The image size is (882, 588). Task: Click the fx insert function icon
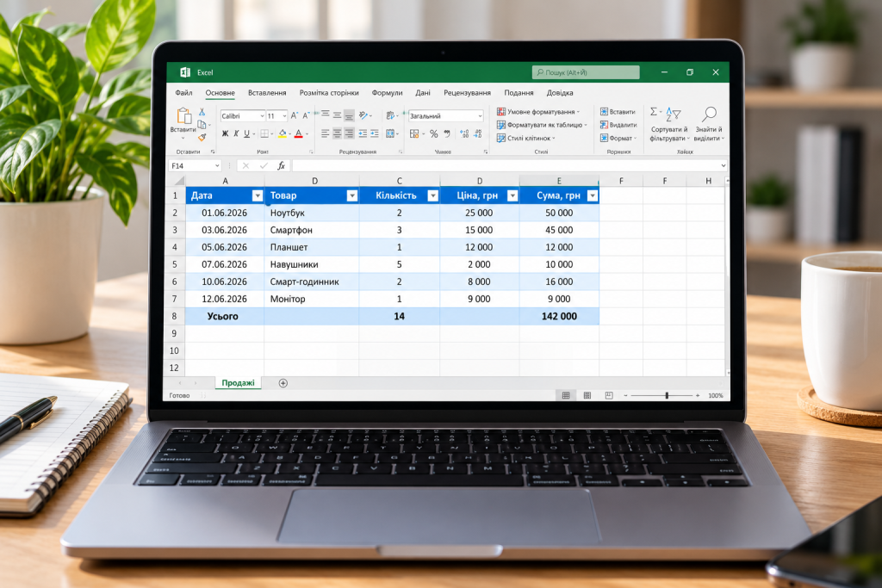[281, 166]
